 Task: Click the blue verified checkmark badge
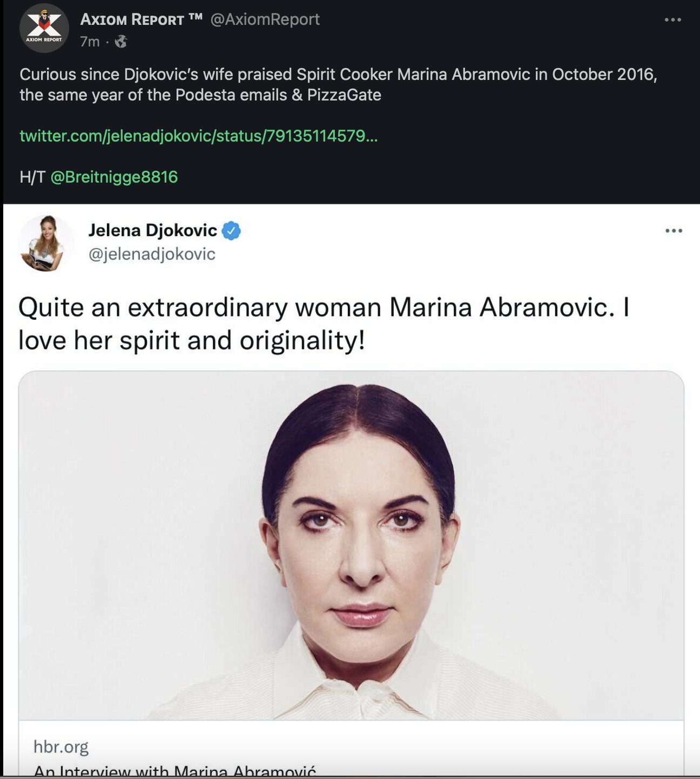tap(232, 231)
